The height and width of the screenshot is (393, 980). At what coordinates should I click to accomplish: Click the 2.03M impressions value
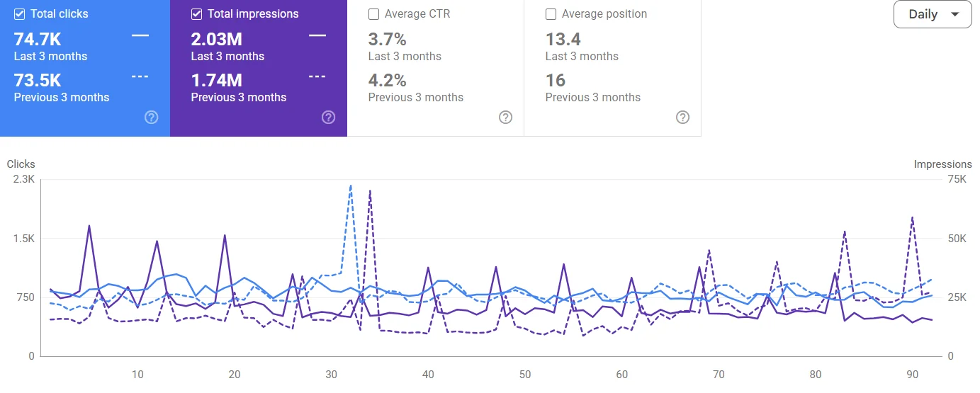(x=217, y=39)
